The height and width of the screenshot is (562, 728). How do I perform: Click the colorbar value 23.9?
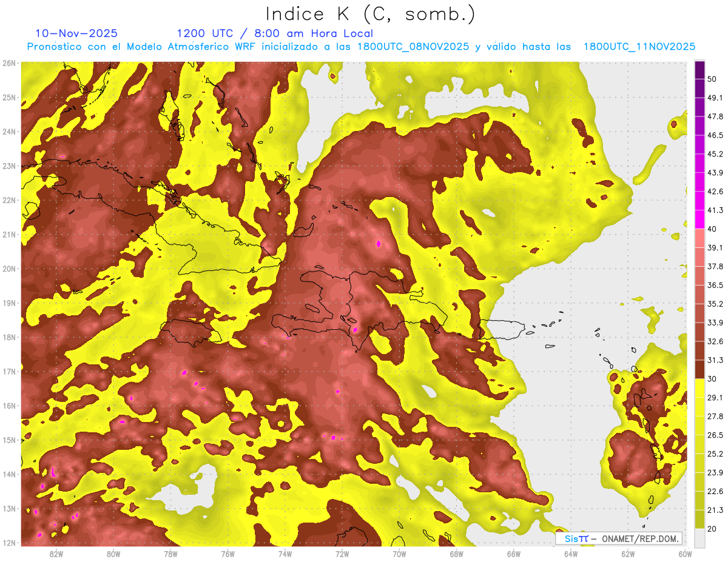(715, 473)
